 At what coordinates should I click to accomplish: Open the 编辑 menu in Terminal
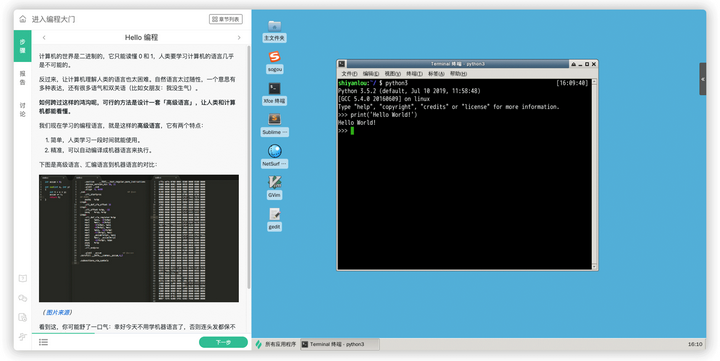point(371,73)
